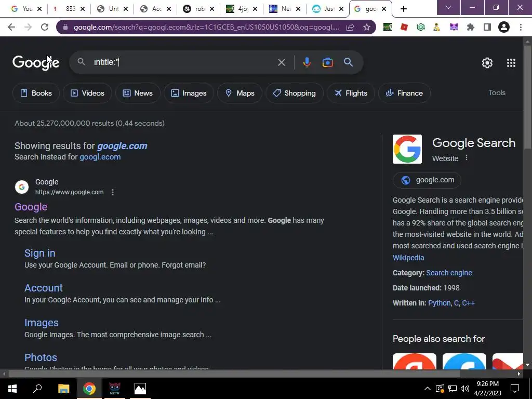Filter results by Images
This screenshot has height=399, width=532.
click(189, 93)
